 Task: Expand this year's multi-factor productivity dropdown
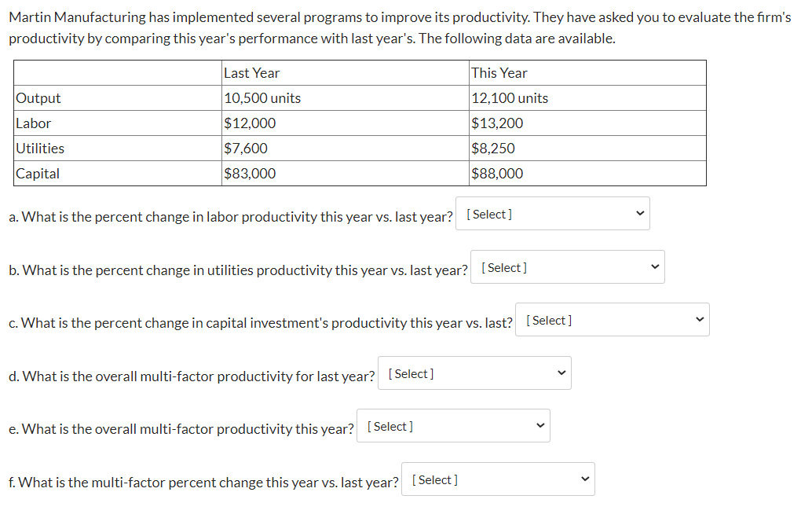coord(453,426)
